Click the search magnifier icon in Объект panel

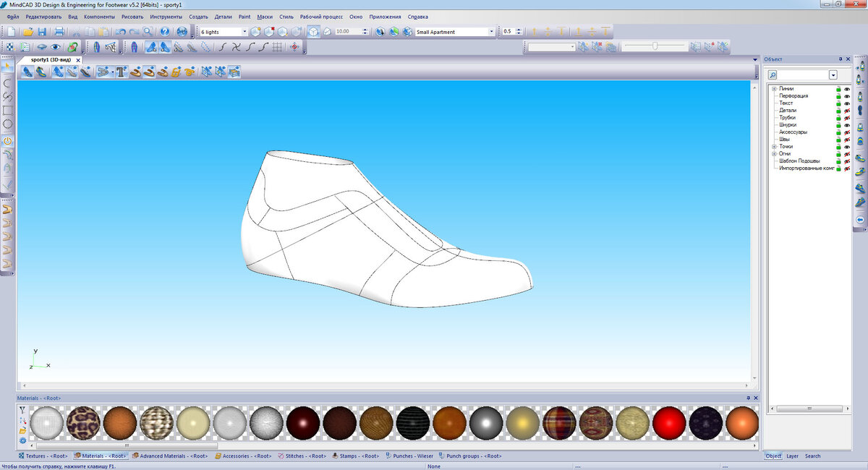point(773,75)
